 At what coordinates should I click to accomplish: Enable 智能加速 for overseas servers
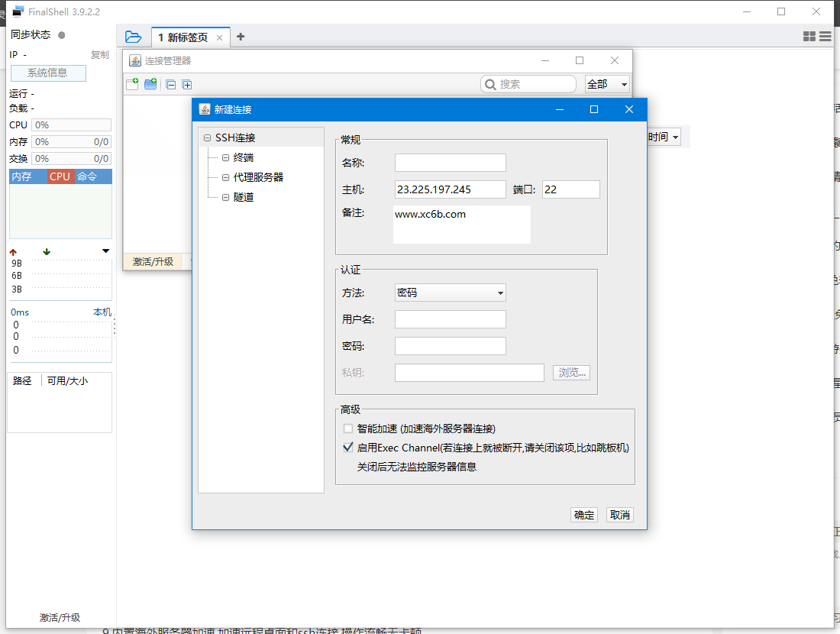point(348,429)
